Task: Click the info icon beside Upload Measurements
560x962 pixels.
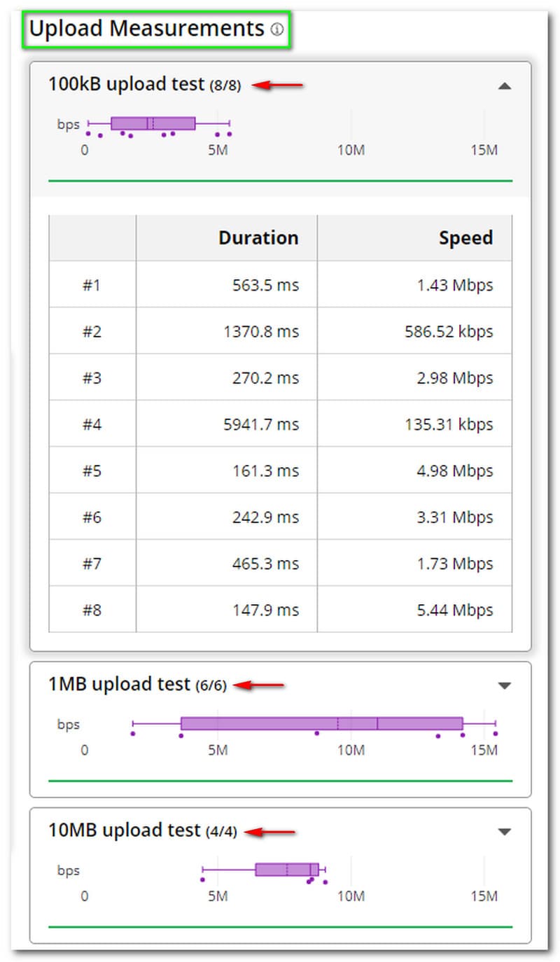Action: click(277, 29)
